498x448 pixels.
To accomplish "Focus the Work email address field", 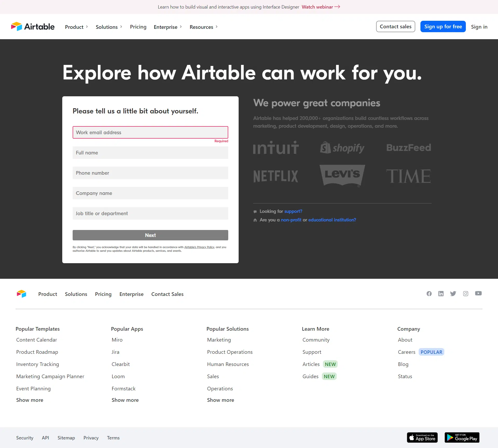I will (x=150, y=132).
